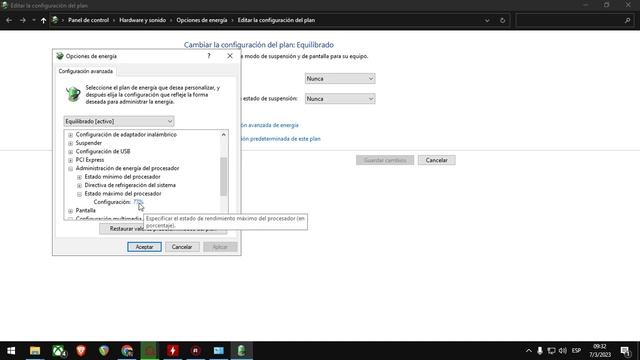Viewport: 640px width, 360px height.
Task: Open the Equilibrado [activo] plan dropdown
Action: click(x=119, y=121)
